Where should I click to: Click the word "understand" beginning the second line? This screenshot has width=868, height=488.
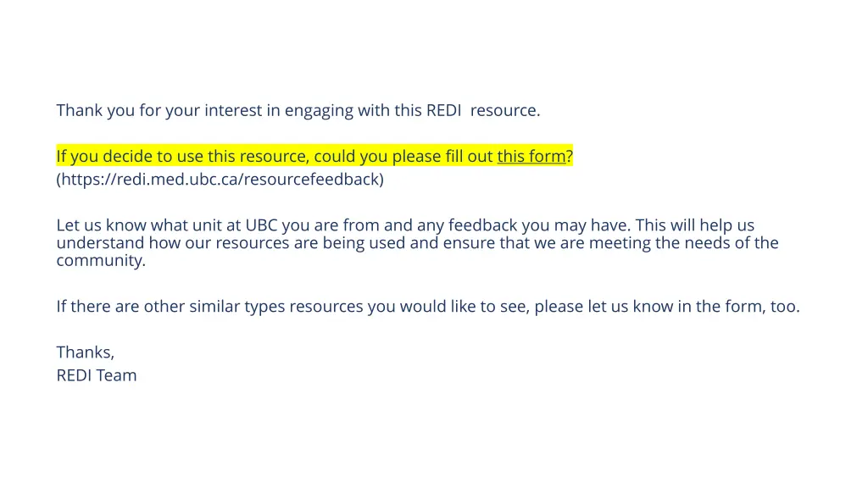click(100, 243)
